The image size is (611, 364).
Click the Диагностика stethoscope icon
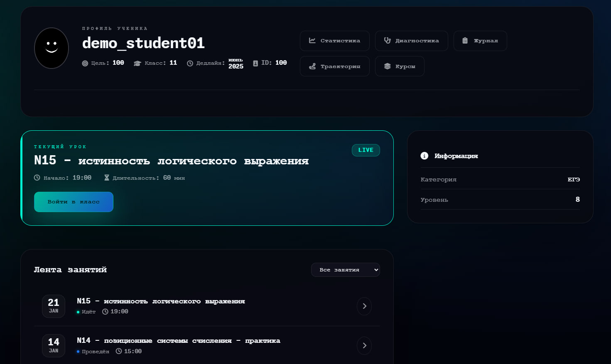tap(387, 41)
